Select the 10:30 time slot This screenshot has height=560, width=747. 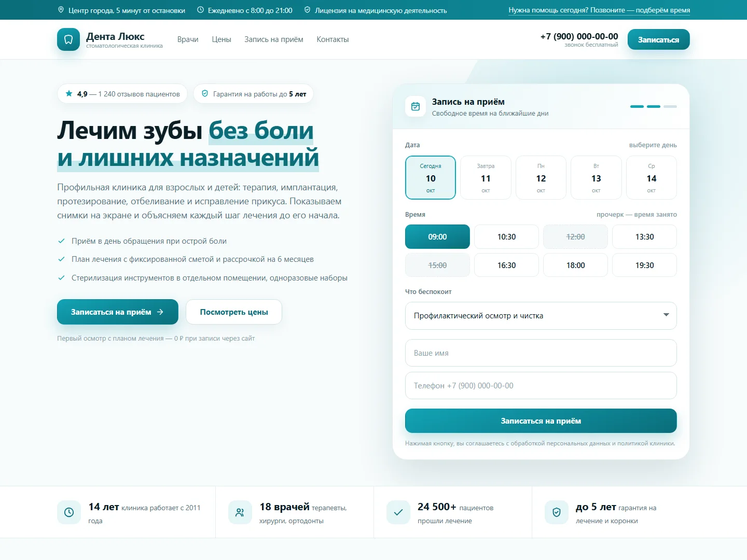pyautogui.click(x=506, y=236)
